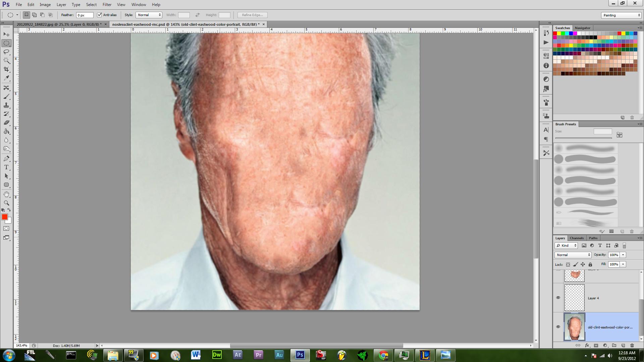Screen dimensions: 644x362
Task: Select the Path Selection tool
Action: pos(6,176)
